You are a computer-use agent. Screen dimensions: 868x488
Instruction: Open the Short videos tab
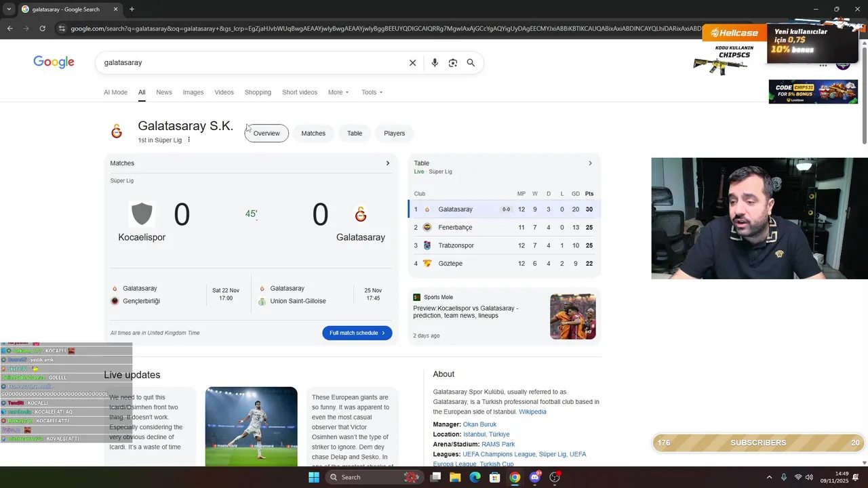(x=300, y=92)
